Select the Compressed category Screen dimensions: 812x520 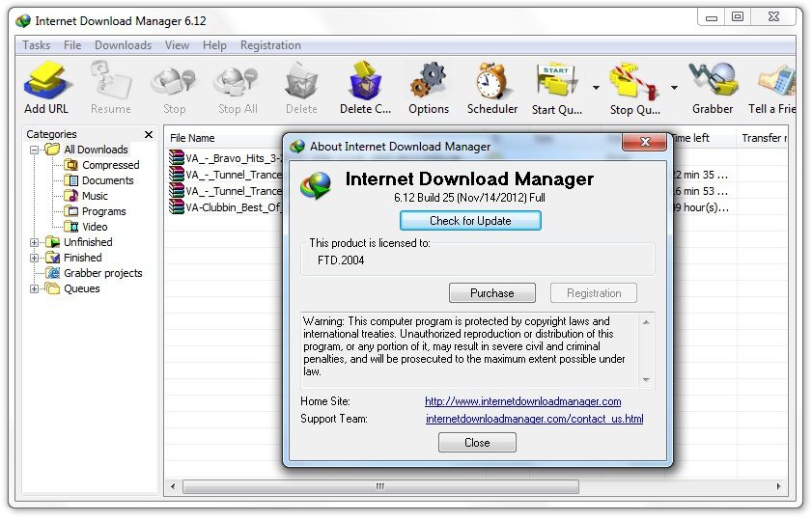[110, 165]
